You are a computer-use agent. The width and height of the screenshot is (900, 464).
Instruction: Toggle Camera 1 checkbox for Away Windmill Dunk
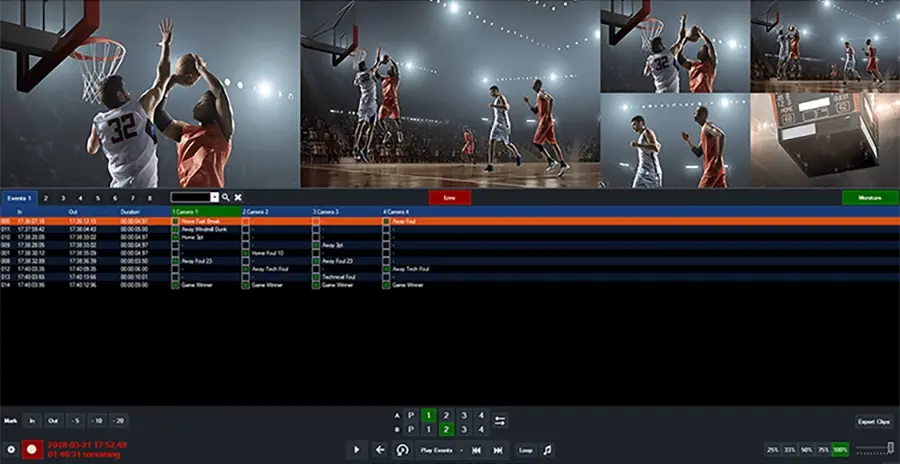coord(175,229)
